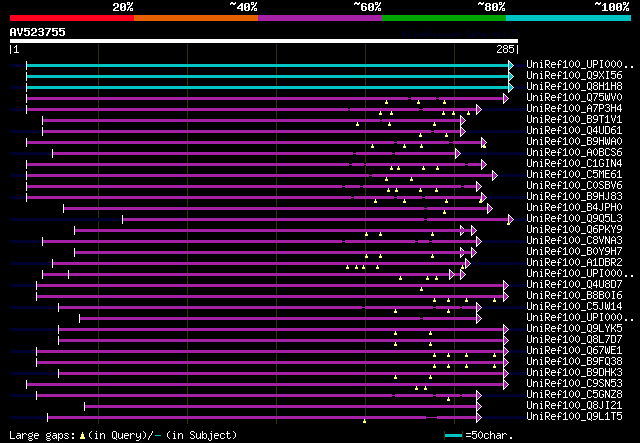The width and height of the screenshot is (640, 443).
Task: Open subject UniRef100_Q75WV0
Action: pos(574,98)
